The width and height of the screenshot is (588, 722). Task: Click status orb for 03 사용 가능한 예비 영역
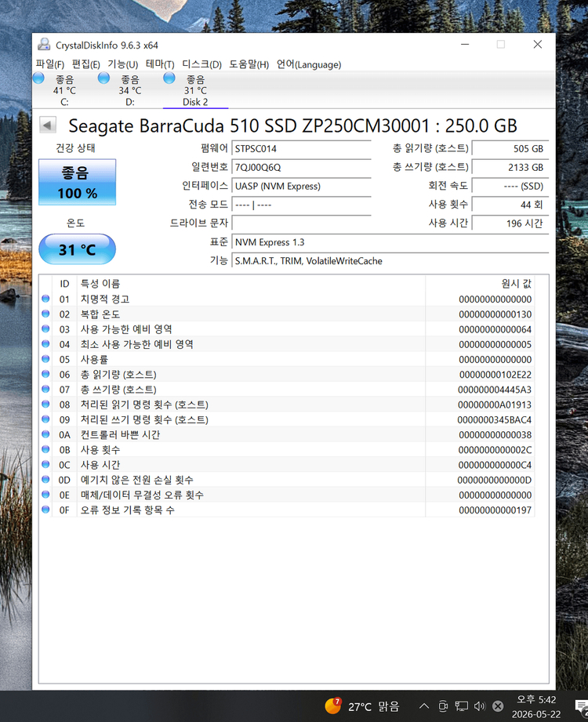45,328
